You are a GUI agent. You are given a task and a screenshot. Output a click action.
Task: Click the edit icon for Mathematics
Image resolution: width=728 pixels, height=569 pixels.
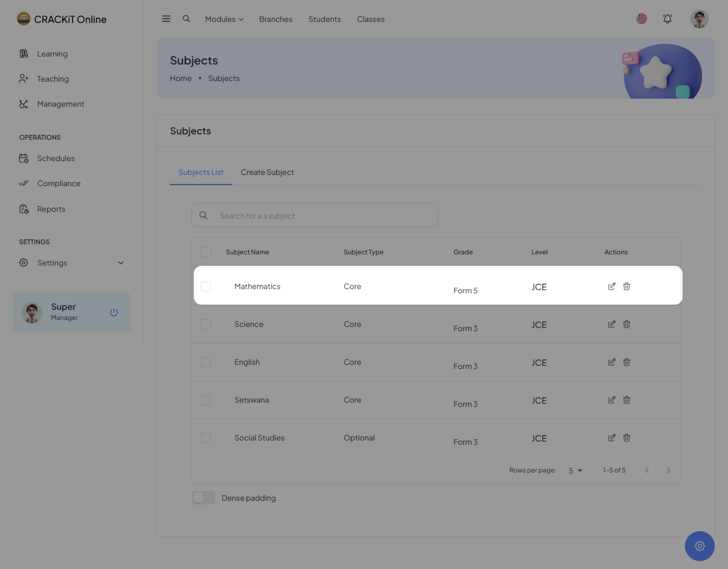(x=611, y=286)
